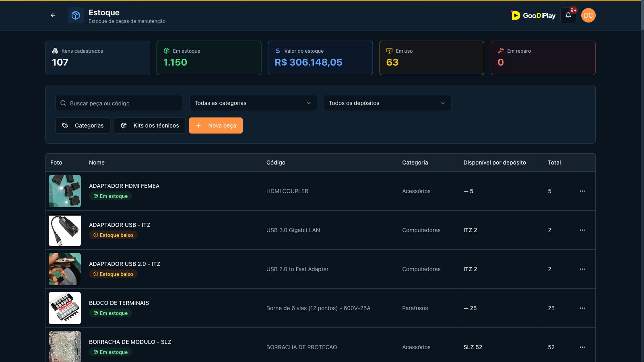
Task: Click the Em estoque card icon
Action: point(167,51)
